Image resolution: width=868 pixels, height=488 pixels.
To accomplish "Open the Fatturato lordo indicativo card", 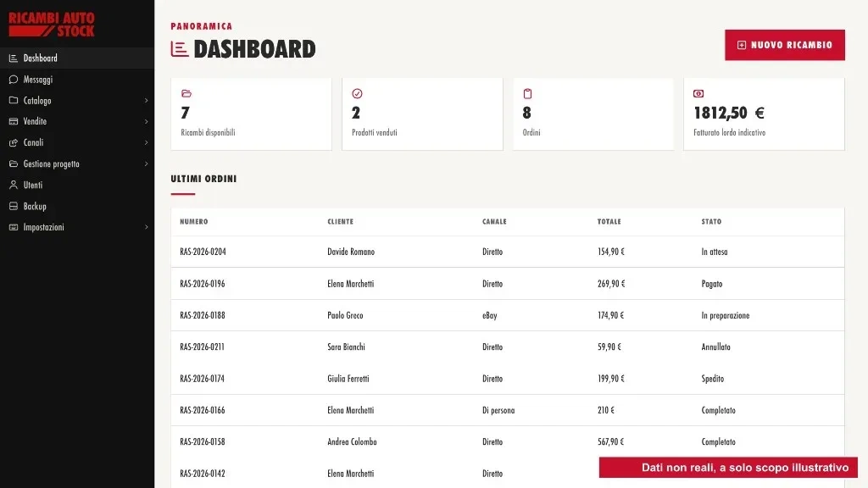I will pos(764,114).
